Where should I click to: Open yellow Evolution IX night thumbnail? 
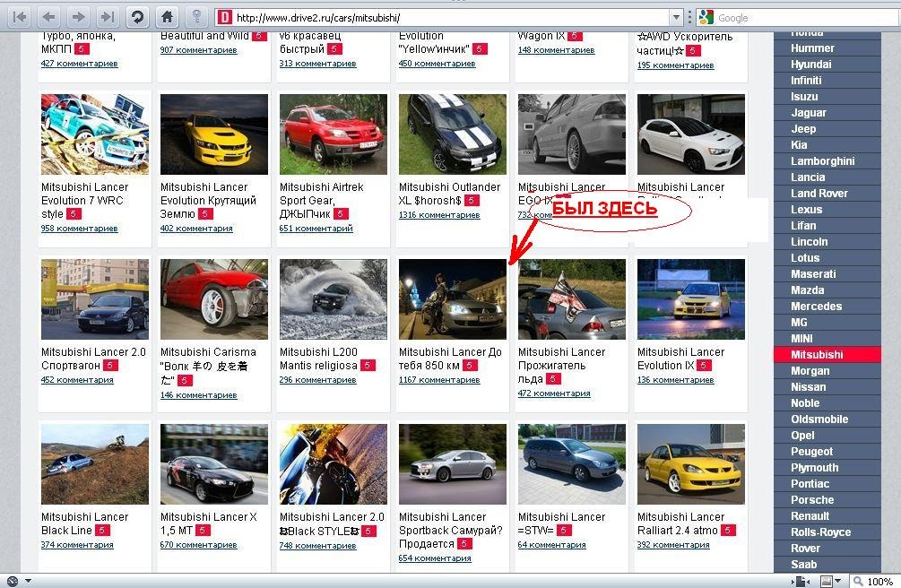pyautogui.click(x=690, y=299)
